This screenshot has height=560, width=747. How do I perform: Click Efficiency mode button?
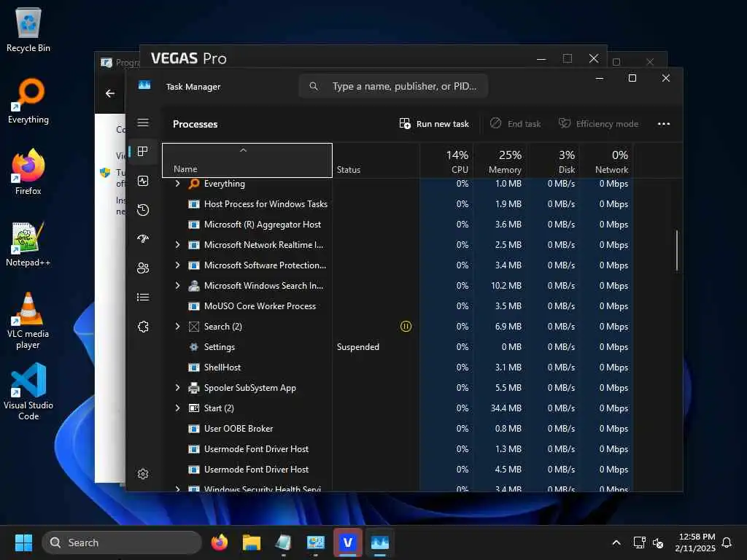click(x=598, y=124)
